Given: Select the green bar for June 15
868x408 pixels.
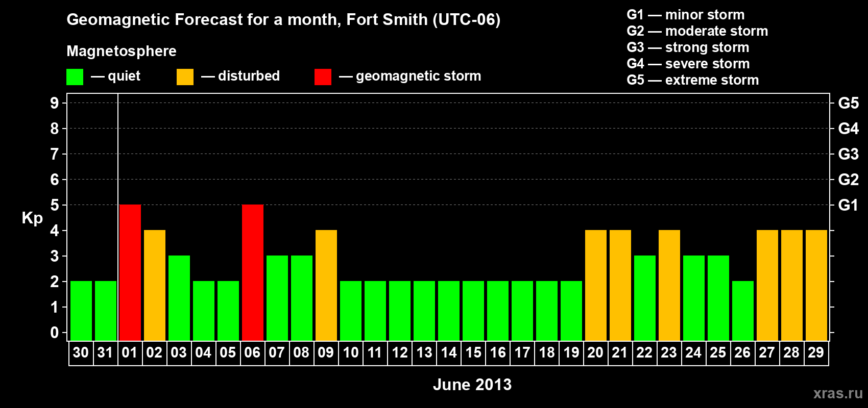Looking at the screenshot, I should pos(473,311).
